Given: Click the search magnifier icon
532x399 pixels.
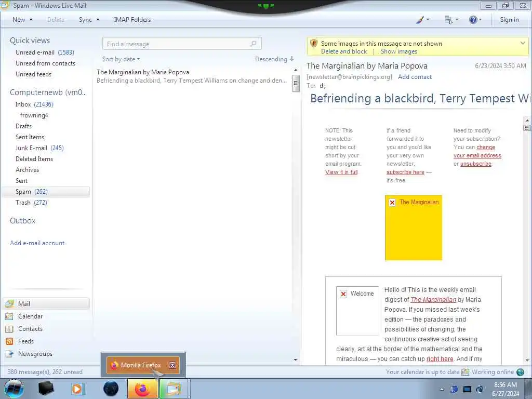Looking at the screenshot, I should click(253, 44).
